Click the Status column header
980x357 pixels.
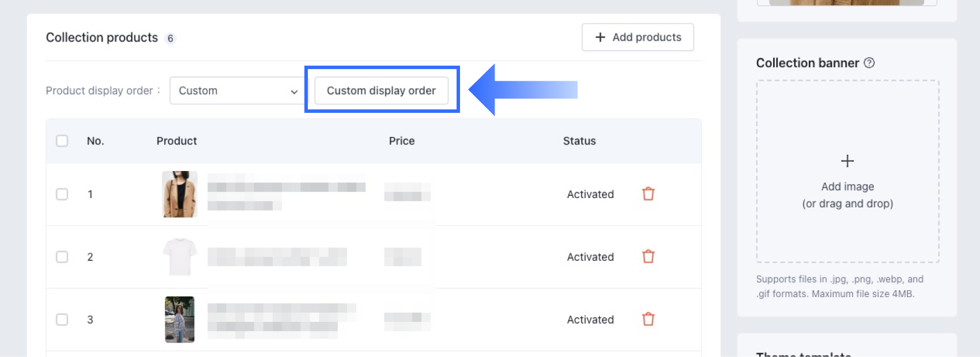(x=579, y=141)
